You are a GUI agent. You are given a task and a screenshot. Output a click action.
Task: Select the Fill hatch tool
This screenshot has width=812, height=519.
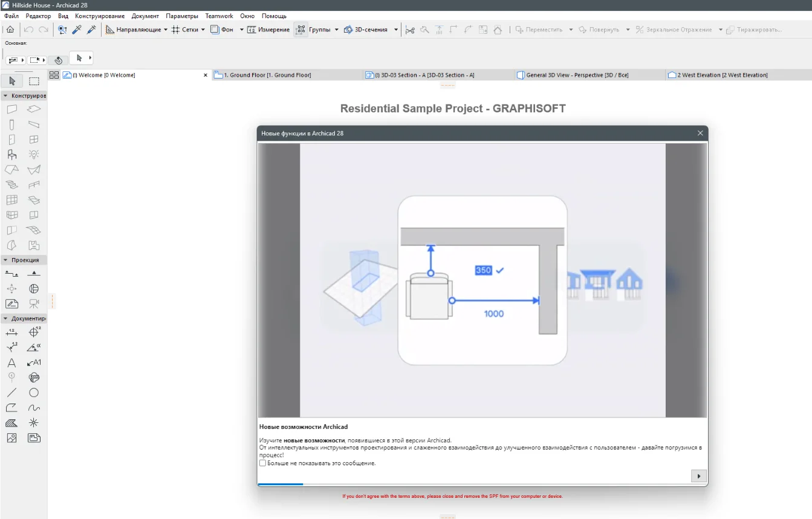(x=11, y=423)
